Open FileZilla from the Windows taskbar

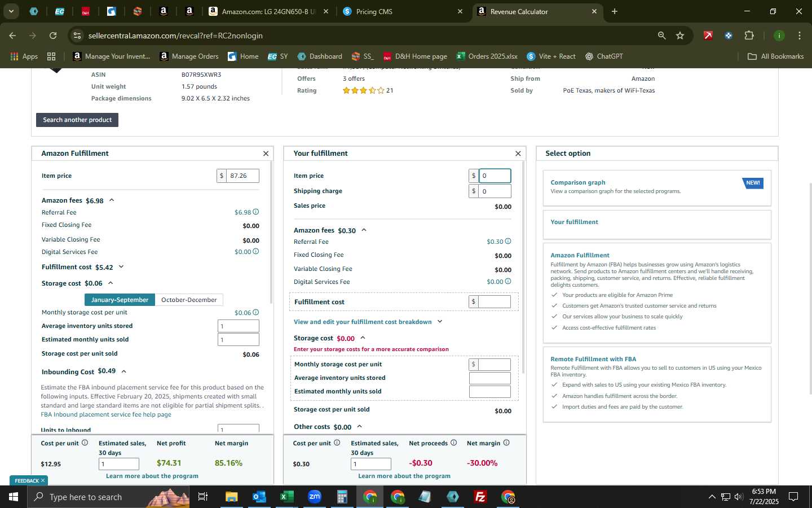click(480, 497)
